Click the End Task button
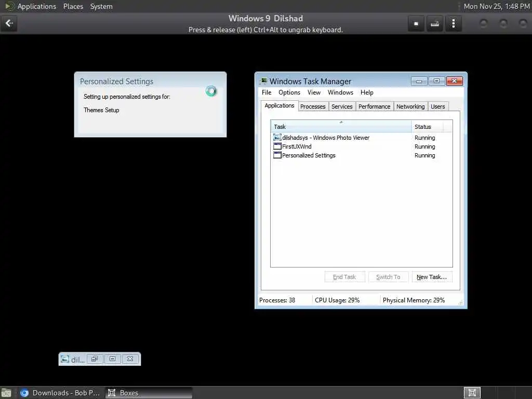 [344, 277]
